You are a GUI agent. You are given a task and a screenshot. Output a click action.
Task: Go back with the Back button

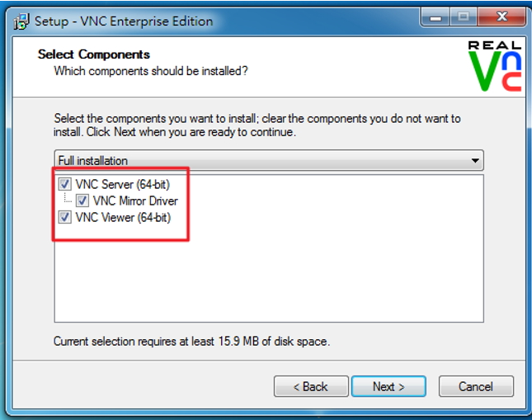click(312, 386)
